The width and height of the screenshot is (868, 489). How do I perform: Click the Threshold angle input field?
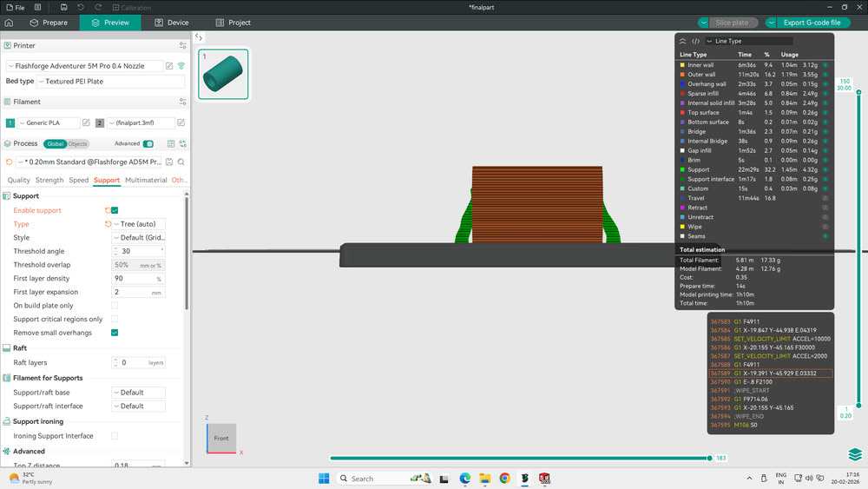click(138, 251)
